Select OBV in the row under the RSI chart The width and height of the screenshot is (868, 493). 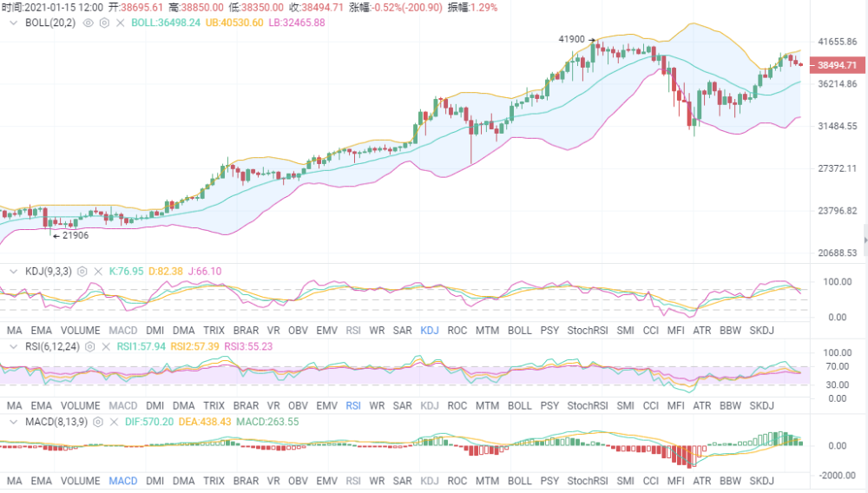click(298, 405)
